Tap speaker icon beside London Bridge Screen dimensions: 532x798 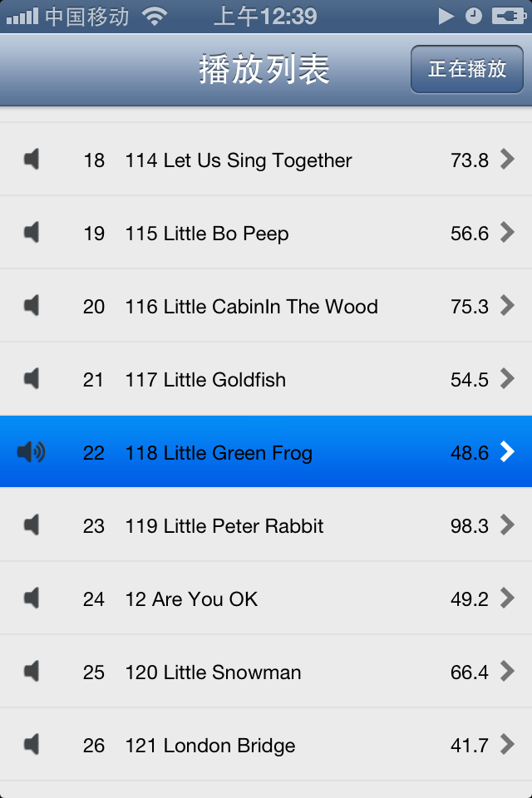click(32, 745)
